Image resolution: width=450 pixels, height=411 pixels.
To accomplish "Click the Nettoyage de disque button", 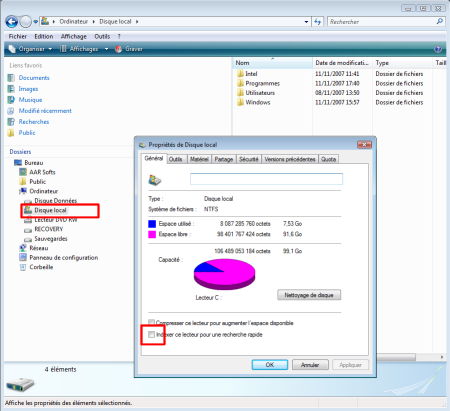I will [x=309, y=295].
